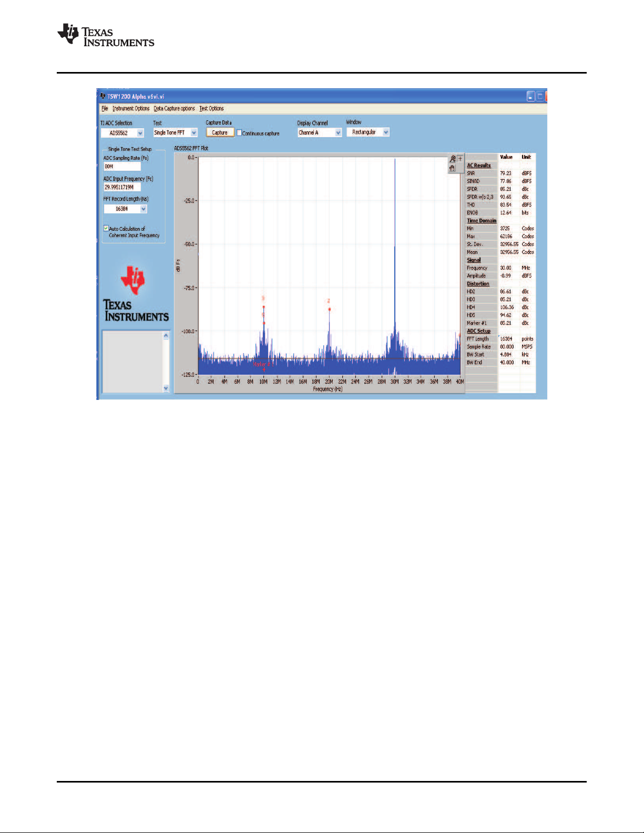
Task: Click the SNR value 79.23
Action: pos(506,173)
